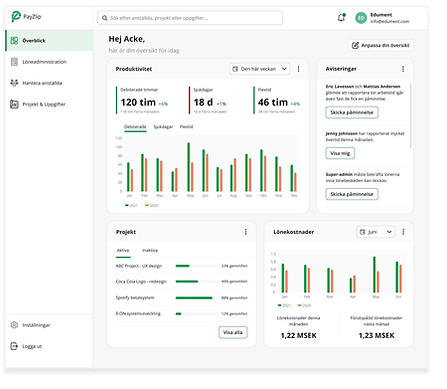Click the search magnifier icon
The width and height of the screenshot is (447, 389).
105,18
